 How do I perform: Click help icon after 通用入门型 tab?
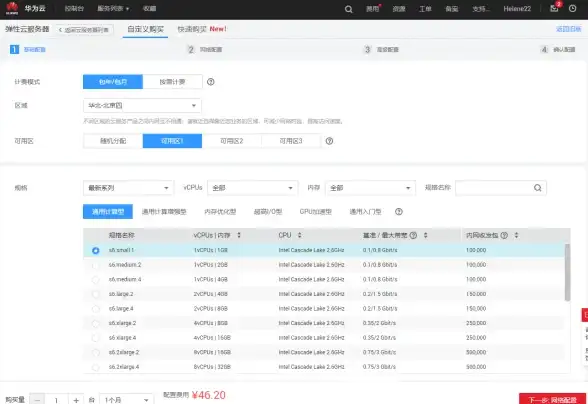coord(399,212)
